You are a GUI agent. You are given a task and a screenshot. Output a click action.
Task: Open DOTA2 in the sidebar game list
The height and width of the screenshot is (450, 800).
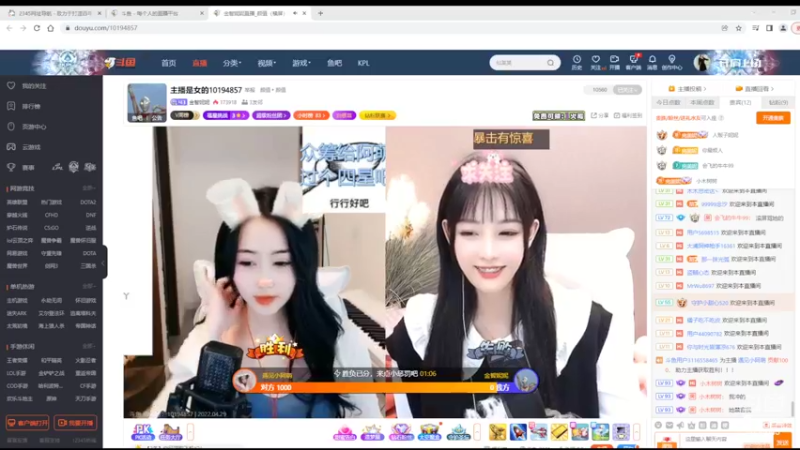(x=88, y=203)
